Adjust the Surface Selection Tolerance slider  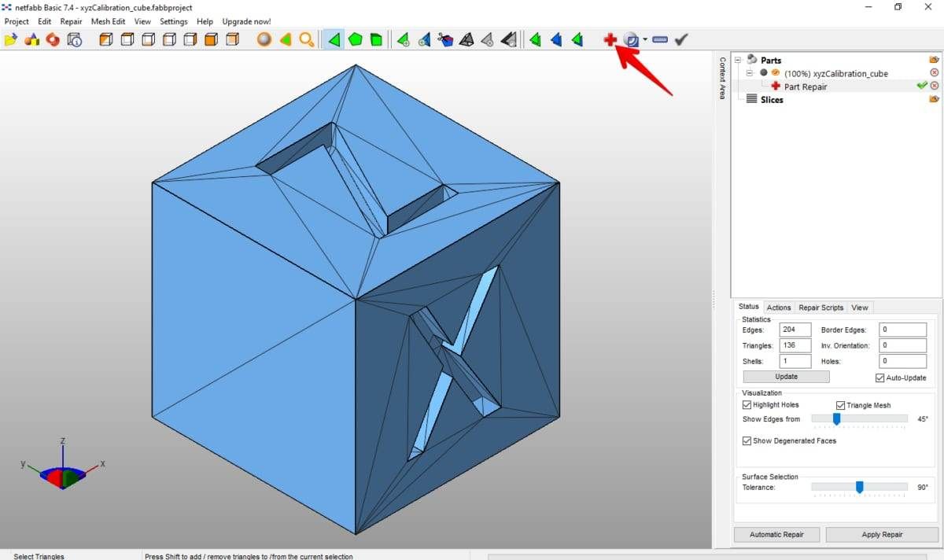click(860, 488)
